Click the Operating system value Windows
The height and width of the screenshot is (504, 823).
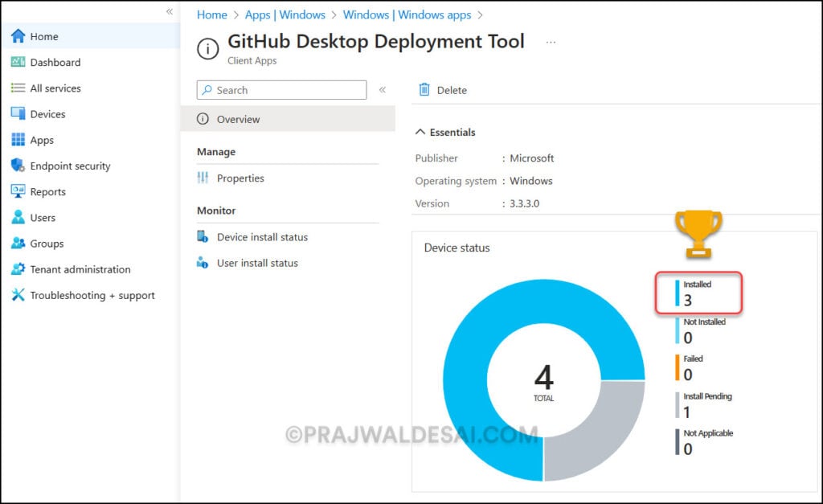(531, 181)
